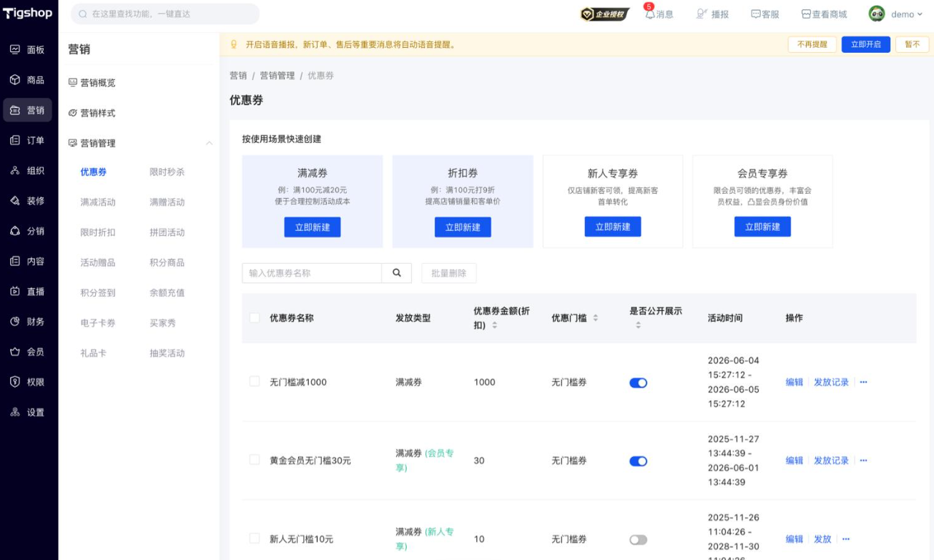Check the 新人无门槛10元 row checkbox
Screen dimensions: 934x560
(x=255, y=539)
